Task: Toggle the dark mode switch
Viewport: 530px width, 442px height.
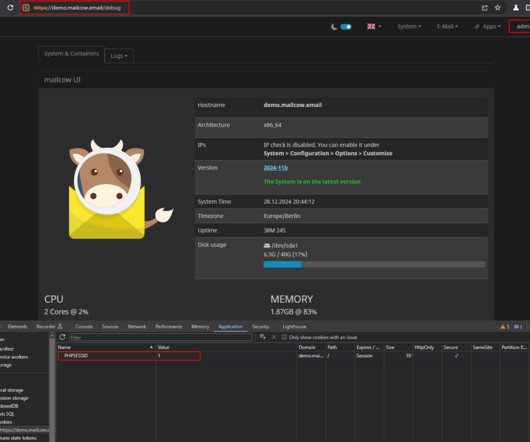Action: click(346, 27)
